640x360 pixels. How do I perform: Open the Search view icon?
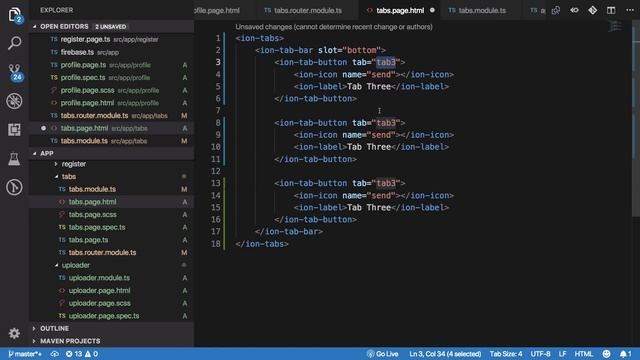point(14,43)
